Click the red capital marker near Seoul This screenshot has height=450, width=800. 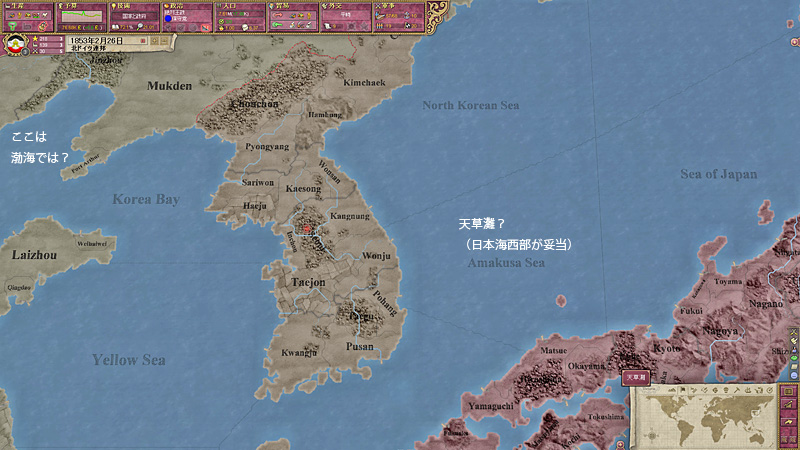[307, 229]
